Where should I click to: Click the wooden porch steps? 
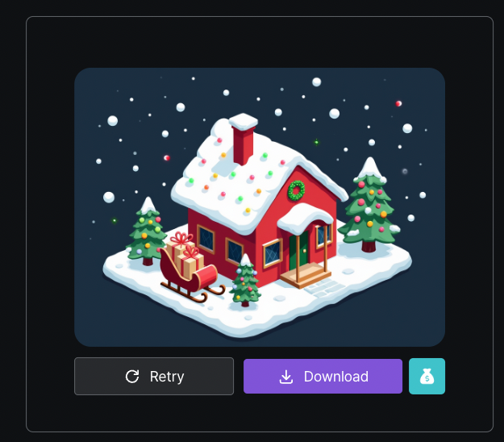tap(306, 275)
